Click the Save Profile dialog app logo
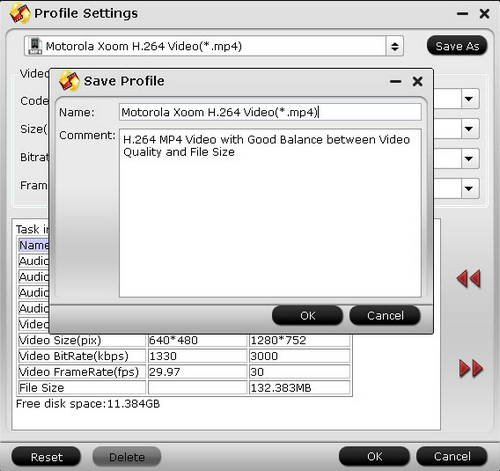Screen dimensions: 500x471 point(69,81)
